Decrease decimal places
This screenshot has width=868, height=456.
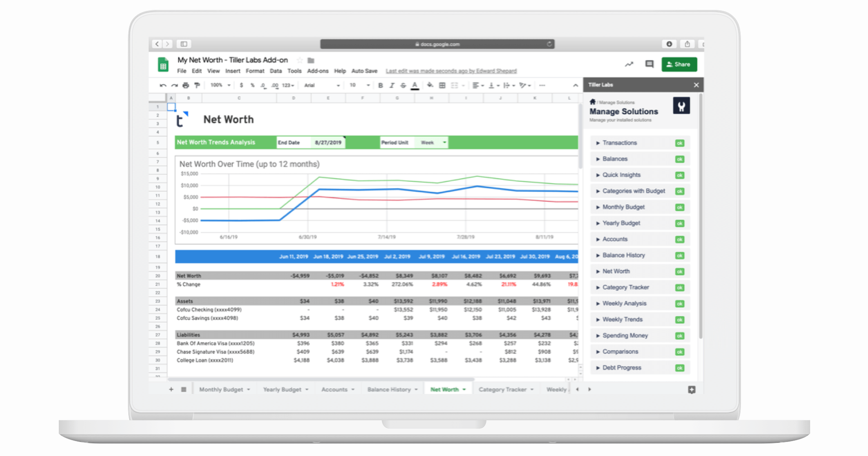[x=263, y=85]
